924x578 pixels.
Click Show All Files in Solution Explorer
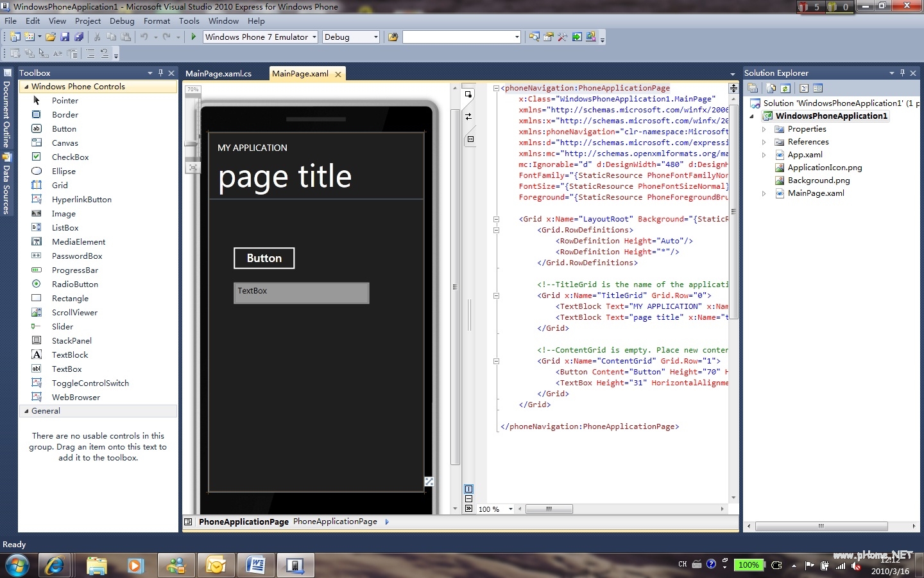771,89
